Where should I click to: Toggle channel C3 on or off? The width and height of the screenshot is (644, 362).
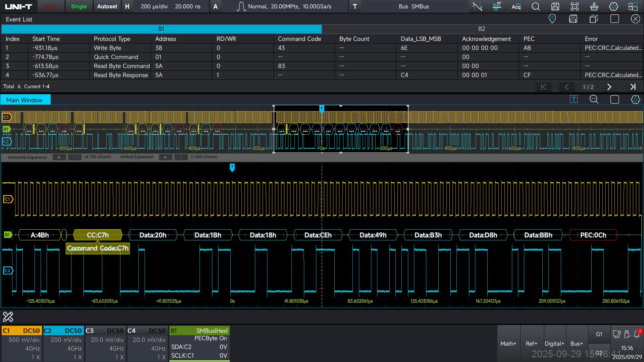pos(105,330)
